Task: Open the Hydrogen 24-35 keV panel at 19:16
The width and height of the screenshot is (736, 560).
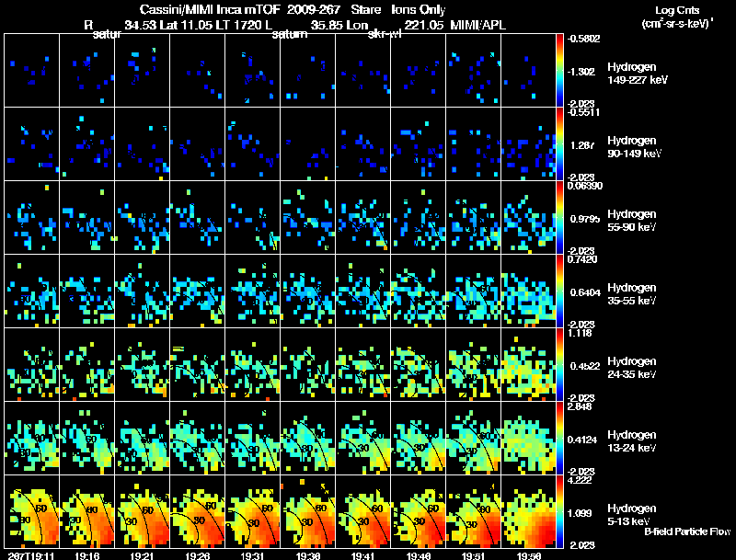Action: click(x=86, y=365)
